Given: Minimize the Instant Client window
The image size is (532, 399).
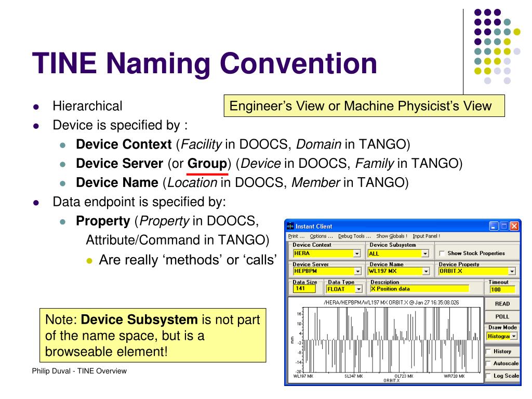Looking at the screenshot, I should click(x=494, y=226).
